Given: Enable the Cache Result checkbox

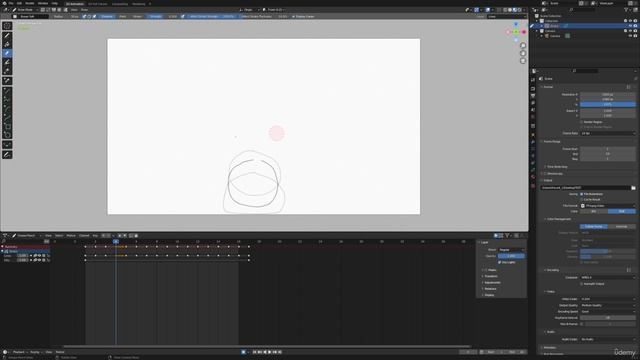Looking at the screenshot, I should click(x=582, y=200).
